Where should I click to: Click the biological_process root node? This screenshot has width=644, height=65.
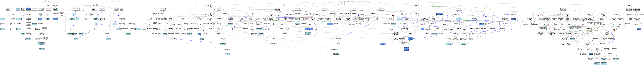[x=348, y=1]
